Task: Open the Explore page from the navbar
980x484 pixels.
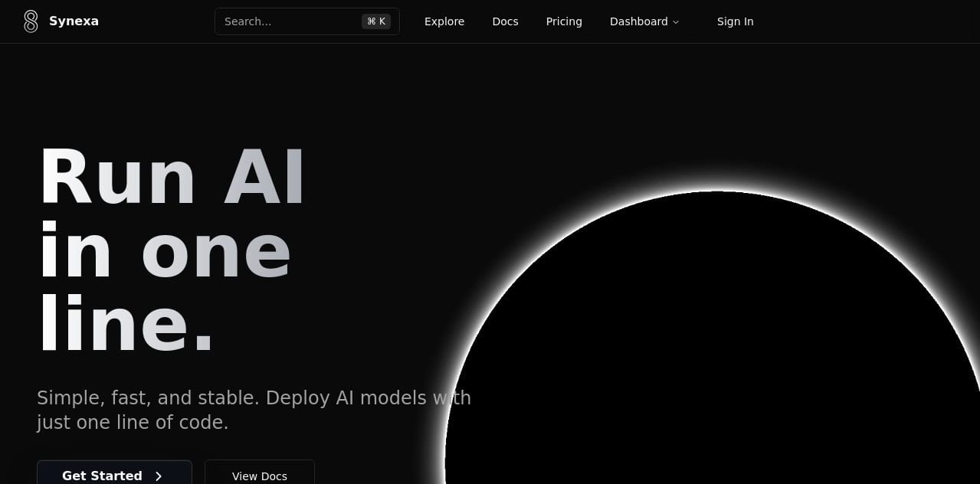Action: point(444,21)
